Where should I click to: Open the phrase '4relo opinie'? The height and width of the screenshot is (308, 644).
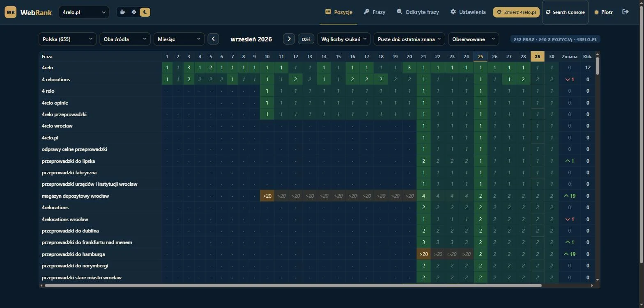pyautogui.click(x=55, y=103)
